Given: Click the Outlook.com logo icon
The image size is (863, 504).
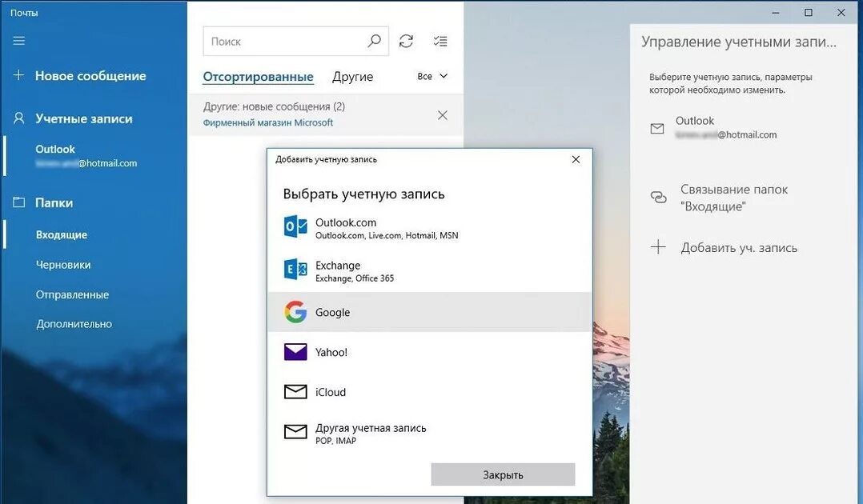Looking at the screenshot, I should click(295, 226).
